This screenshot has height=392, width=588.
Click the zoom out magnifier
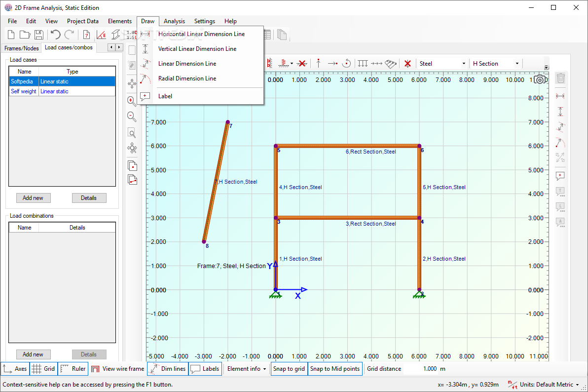point(132,117)
